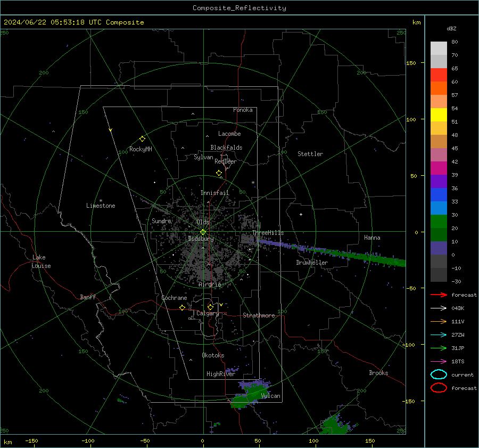Select the yellow 51 dBZ legend swatch
Screen dimensions: 479x448
pos(439,115)
